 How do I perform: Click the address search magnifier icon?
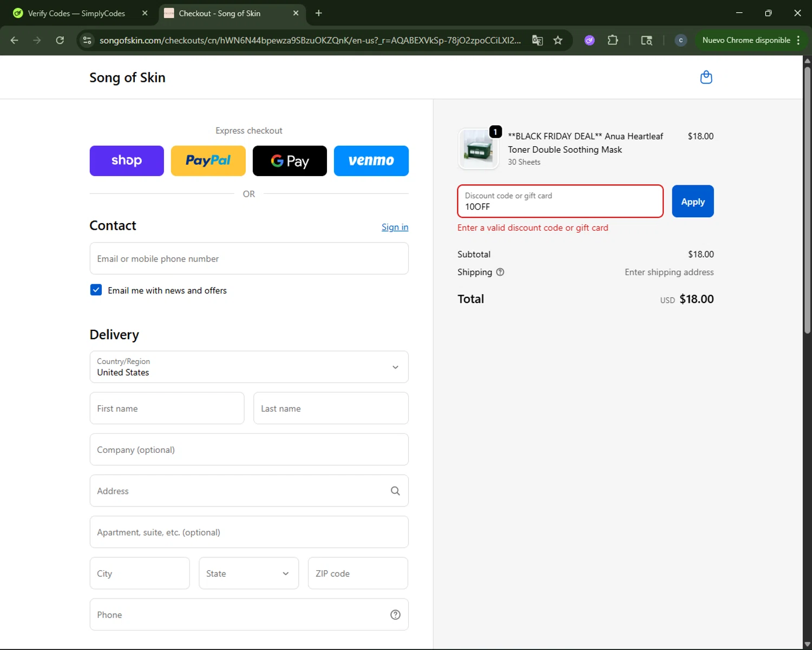click(395, 491)
